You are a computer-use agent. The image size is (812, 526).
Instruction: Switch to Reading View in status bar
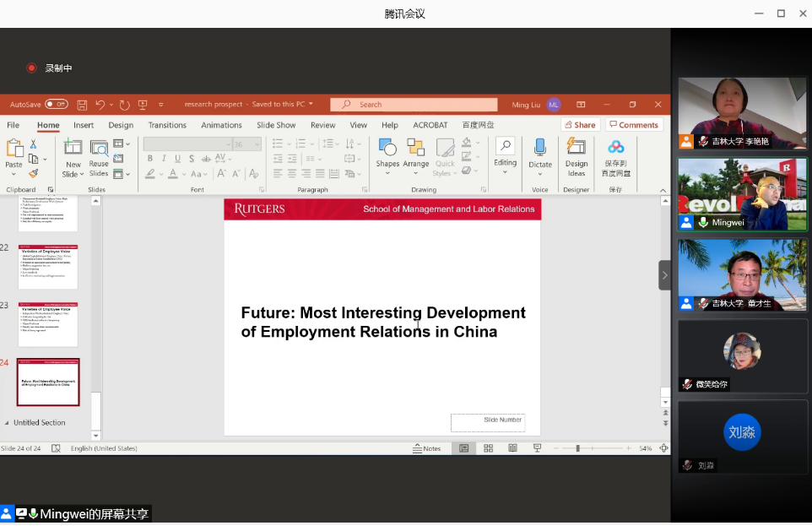(512, 448)
